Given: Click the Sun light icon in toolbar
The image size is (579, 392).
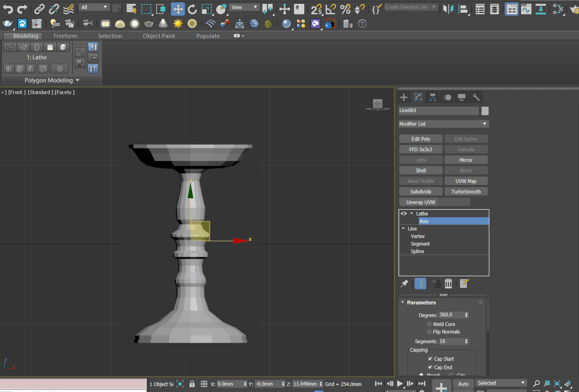Looking at the screenshot, I should pos(178,24).
